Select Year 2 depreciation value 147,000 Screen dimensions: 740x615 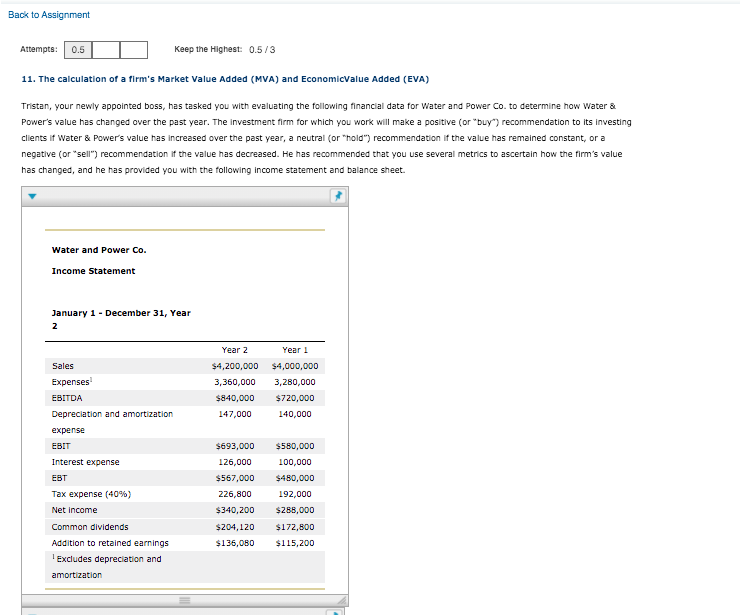(x=235, y=414)
